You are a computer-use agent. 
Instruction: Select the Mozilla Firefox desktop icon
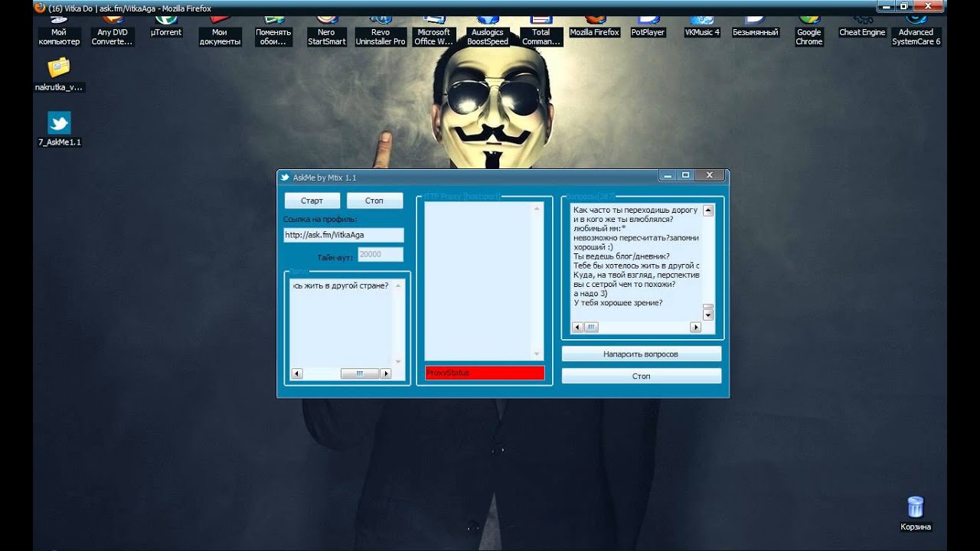[595, 26]
